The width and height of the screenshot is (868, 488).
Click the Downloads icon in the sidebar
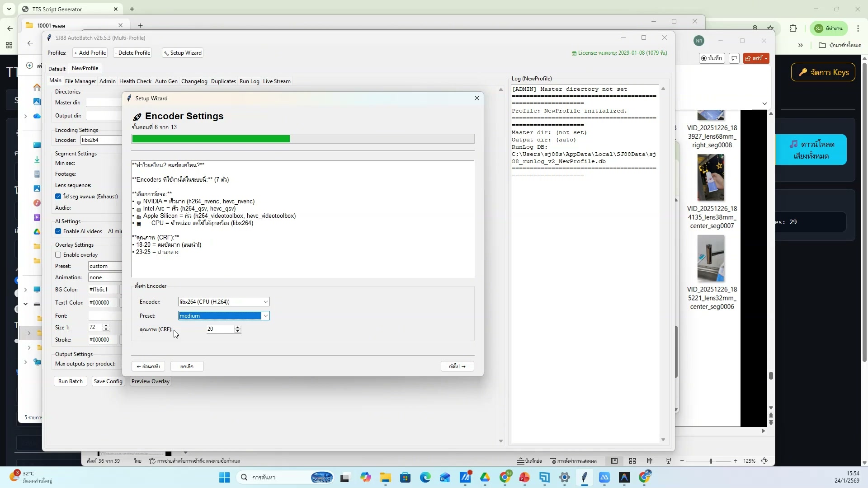tap(37, 160)
